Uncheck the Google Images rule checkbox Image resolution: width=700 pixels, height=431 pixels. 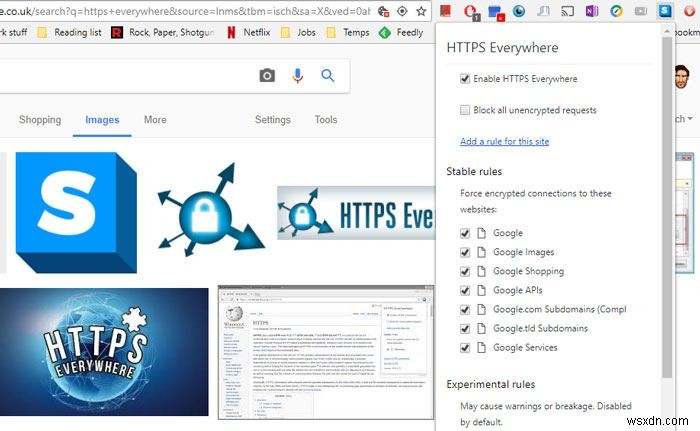pos(465,252)
